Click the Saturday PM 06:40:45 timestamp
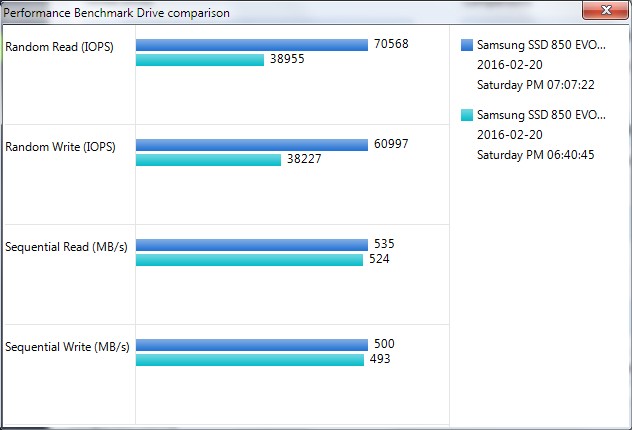This screenshot has width=632, height=430. tap(536, 155)
